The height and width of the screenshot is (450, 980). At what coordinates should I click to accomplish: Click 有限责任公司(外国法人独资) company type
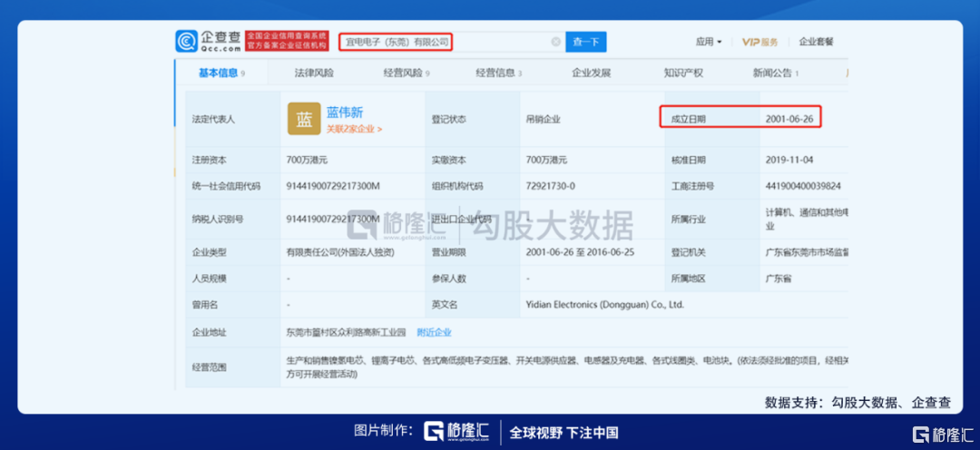pyautogui.click(x=340, y=252)
